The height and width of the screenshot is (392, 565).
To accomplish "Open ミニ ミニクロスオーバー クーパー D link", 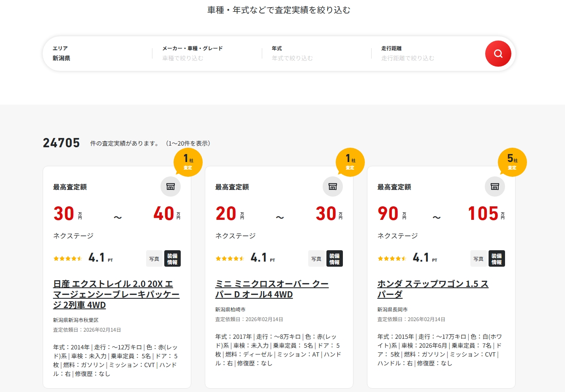I will coord(272,289).
